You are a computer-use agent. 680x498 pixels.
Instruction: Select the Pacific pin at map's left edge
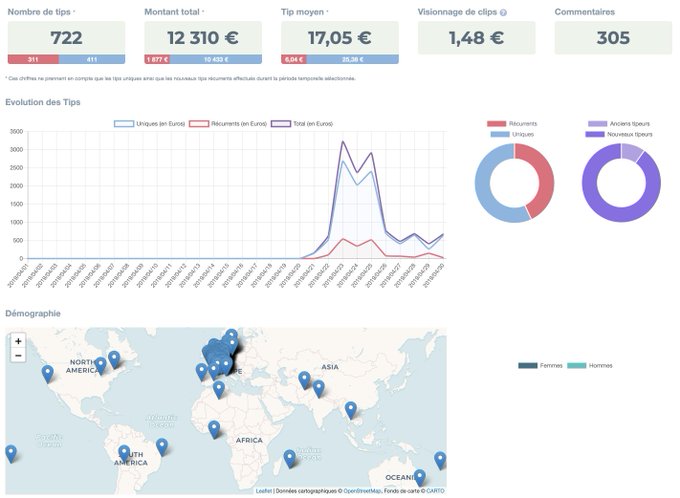pos(11,453)
